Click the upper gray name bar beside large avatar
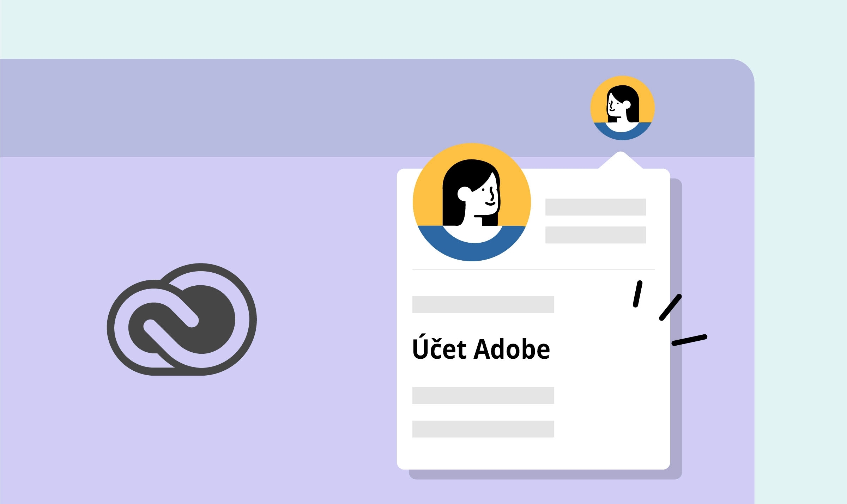The image size is (847, 504). [x=595, y=207]
